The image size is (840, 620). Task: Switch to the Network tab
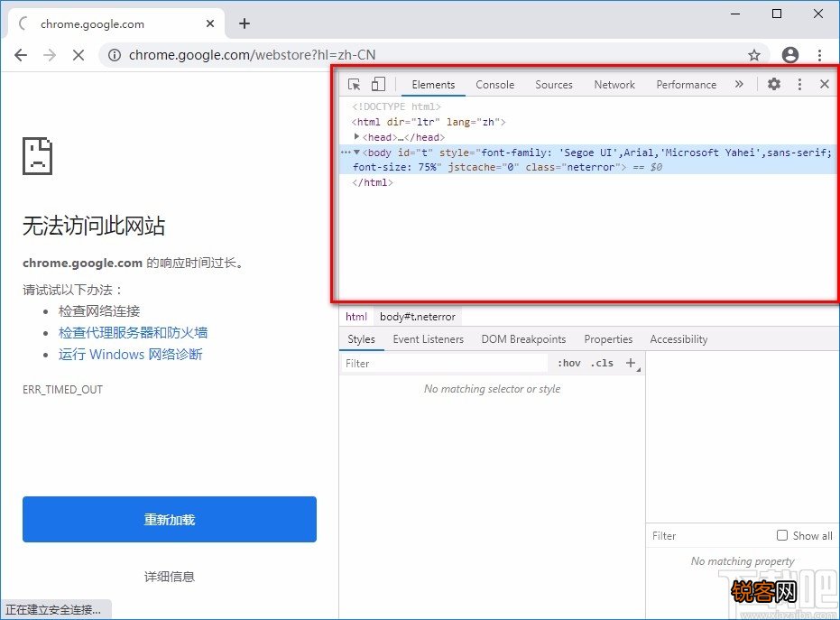(614, 85)
